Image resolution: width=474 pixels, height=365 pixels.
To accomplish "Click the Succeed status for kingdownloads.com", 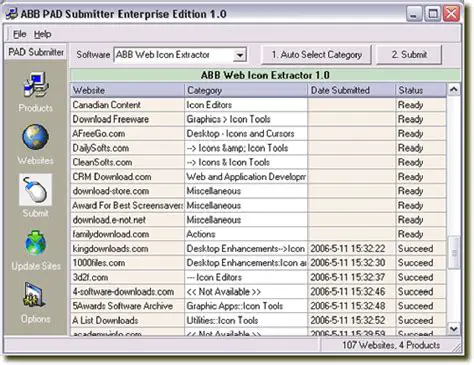I will 421,249.
